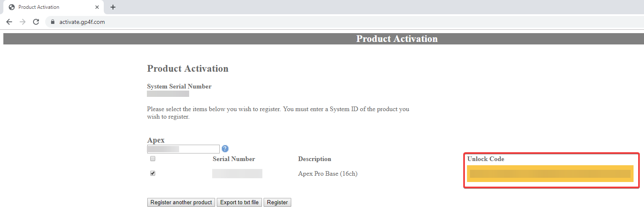644x221 pixels.
Task: Click the Export to txt file button
Action: (x=240, y=202)
